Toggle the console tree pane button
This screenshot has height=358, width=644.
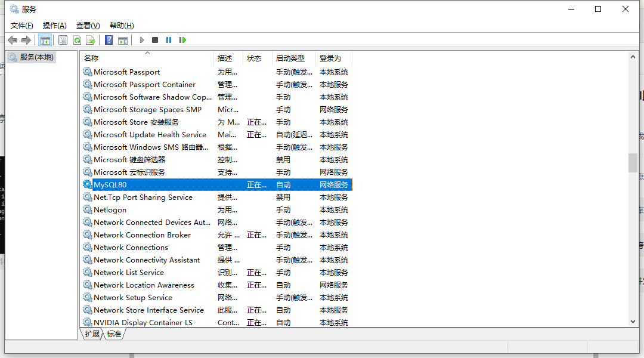[x=45, y=41]
